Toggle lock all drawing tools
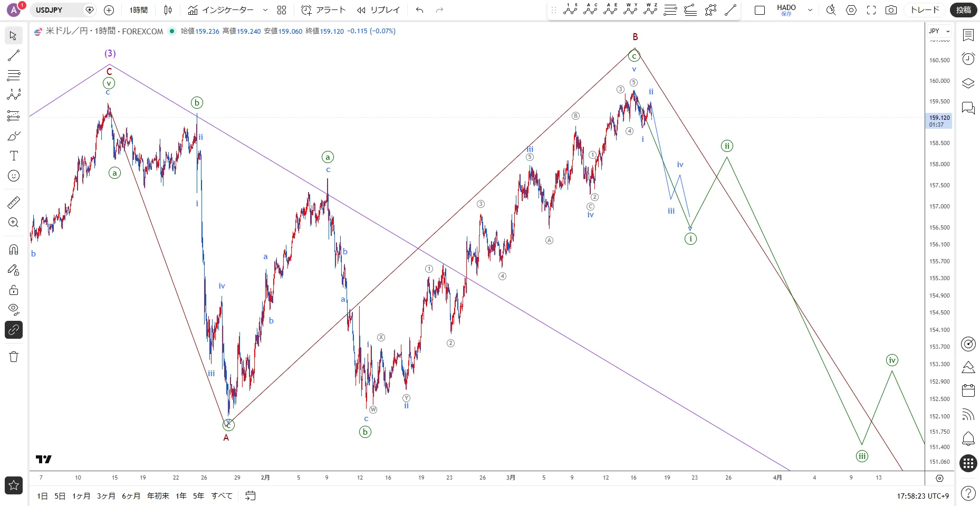The width and height of the screenshot is (980, 506). (14, 290)
